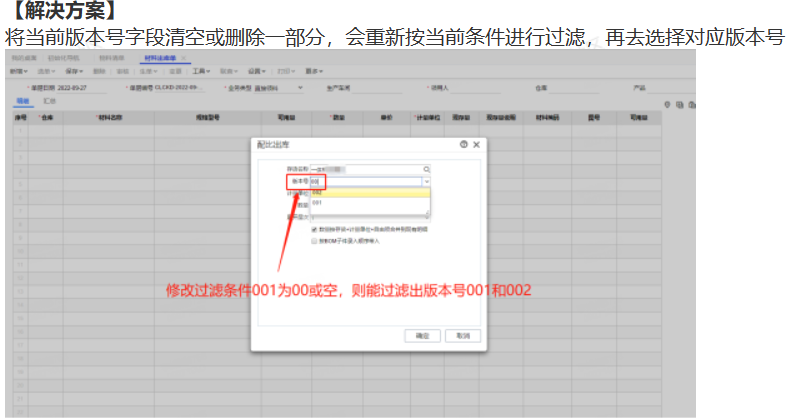Click the 数量 column header

[337, 117]
